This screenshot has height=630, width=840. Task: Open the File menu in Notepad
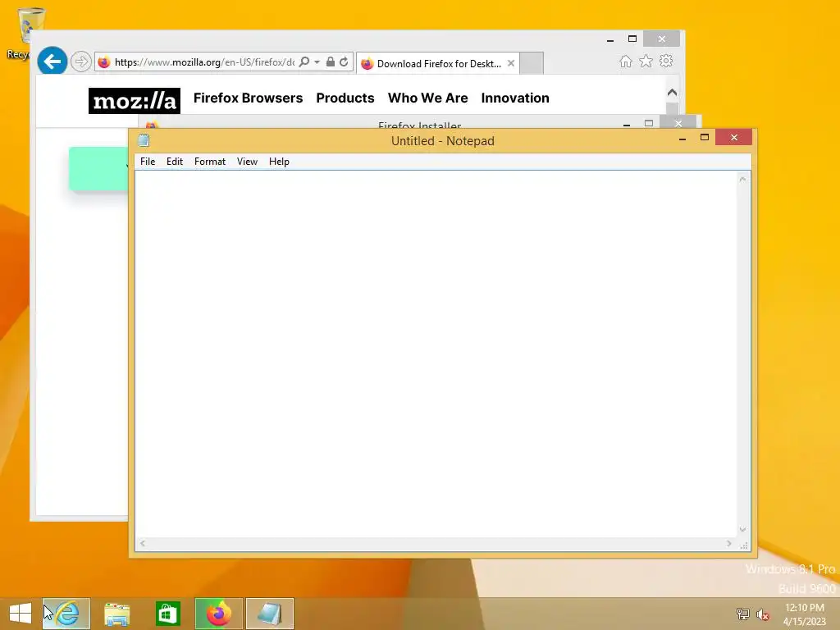pos(148,162)
